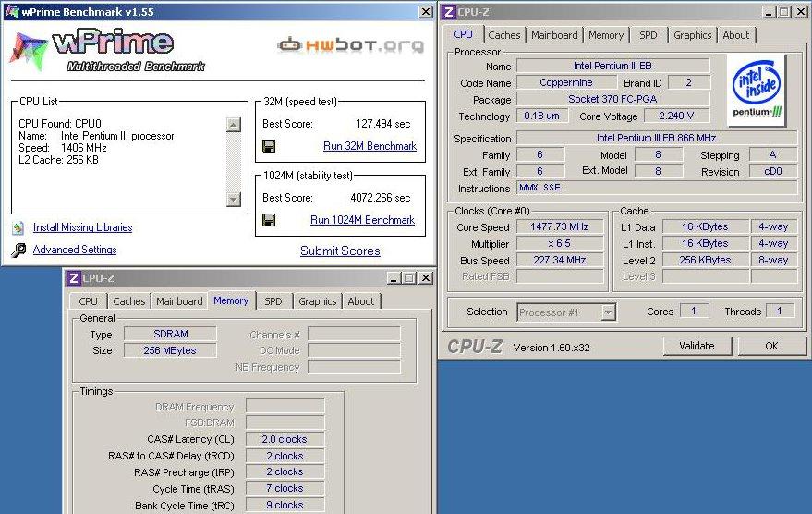Close the wPrime Benchmark window

pos(426,11)
